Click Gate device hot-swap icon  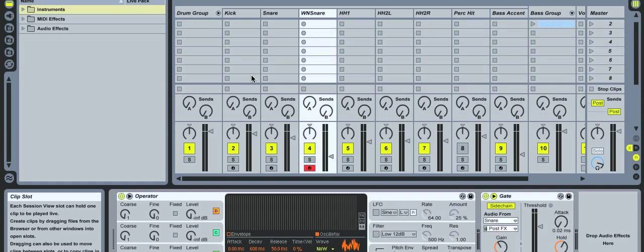pyautogui.click(x=560, y=196)
